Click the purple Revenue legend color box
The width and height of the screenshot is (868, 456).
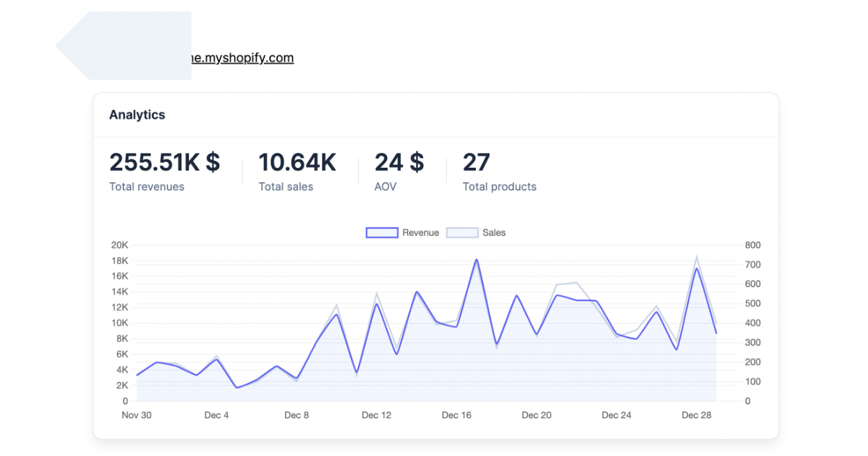tap(382, 233)
